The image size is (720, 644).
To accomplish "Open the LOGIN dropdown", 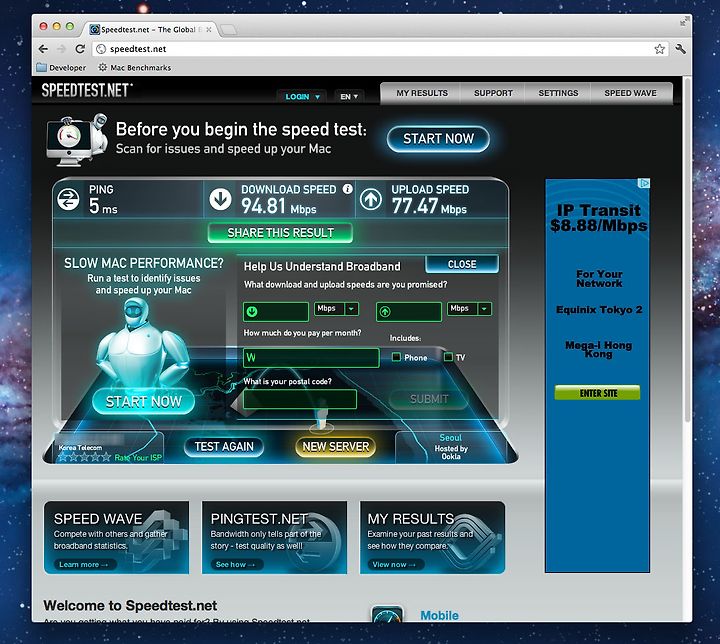I will (302, 96).
